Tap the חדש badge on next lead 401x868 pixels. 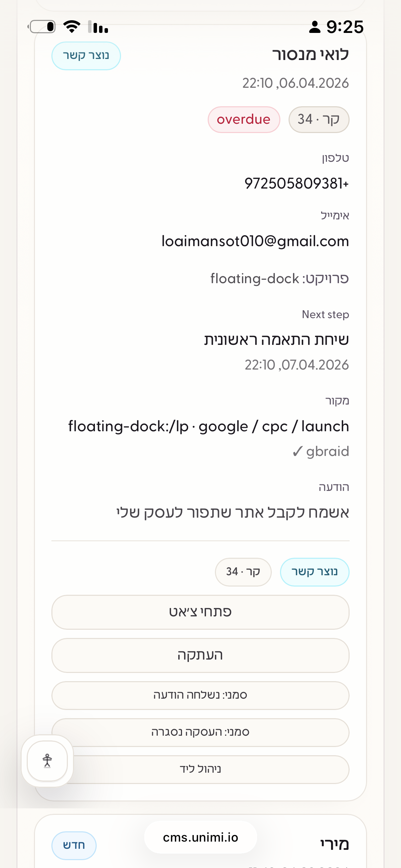pos(74,845)
